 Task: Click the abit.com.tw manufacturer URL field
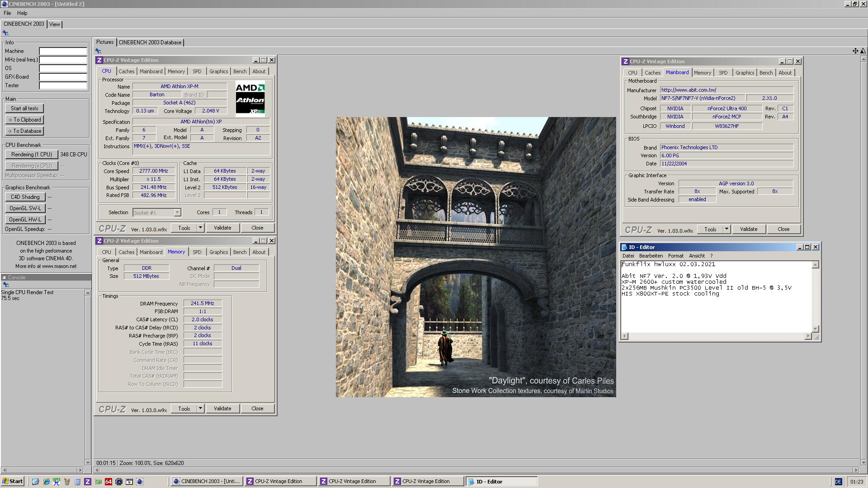[726, 90]
